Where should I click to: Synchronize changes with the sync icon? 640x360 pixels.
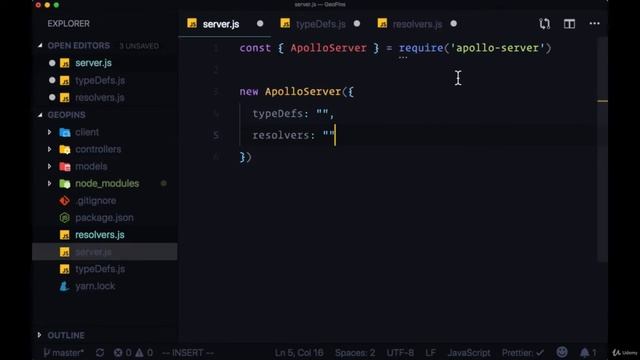coord(100,353)
